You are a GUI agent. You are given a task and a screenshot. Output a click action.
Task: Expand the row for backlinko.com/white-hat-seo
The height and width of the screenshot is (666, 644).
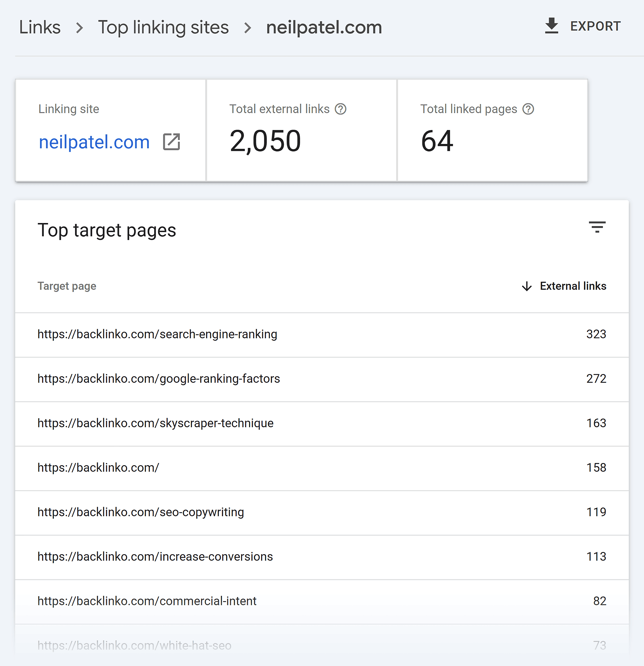pyautogui.click(x=134, y=646)
